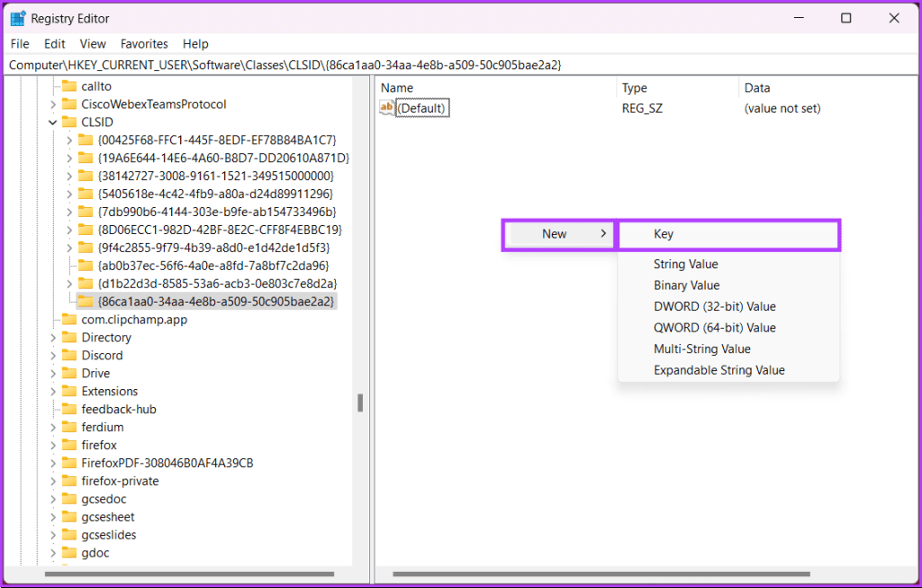
Task: Click the Registry Editor app icon in title bar
Action: pyautogui.click(x=18, y=19)
